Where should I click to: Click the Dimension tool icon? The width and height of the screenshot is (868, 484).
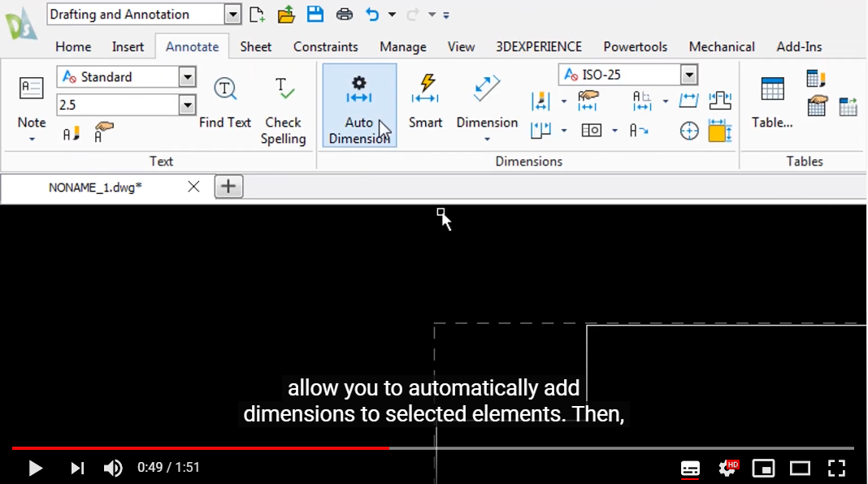(487, 89)
